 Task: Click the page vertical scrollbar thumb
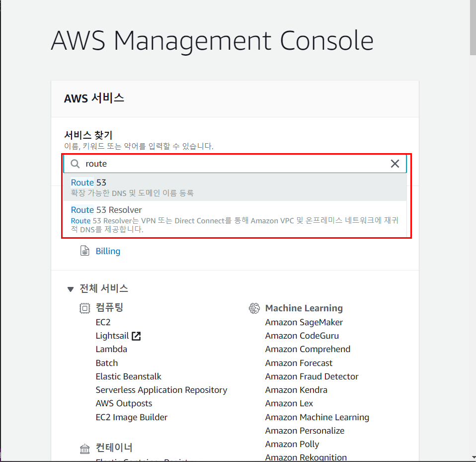(473, 27)
